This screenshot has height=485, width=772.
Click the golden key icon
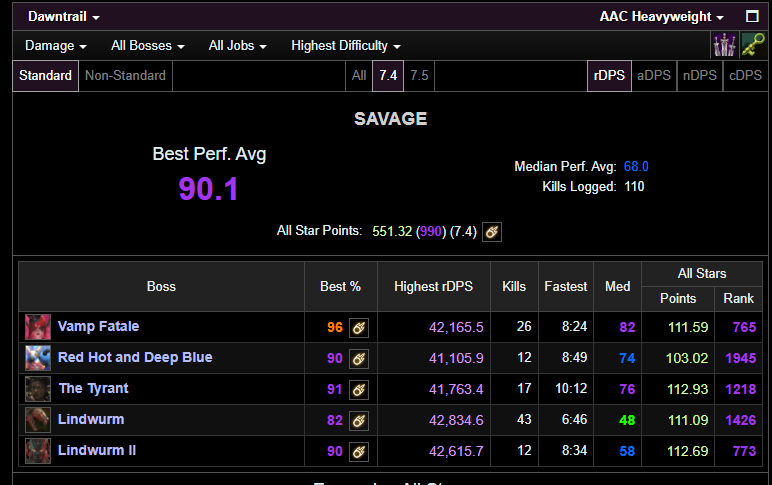pos(753,45)
